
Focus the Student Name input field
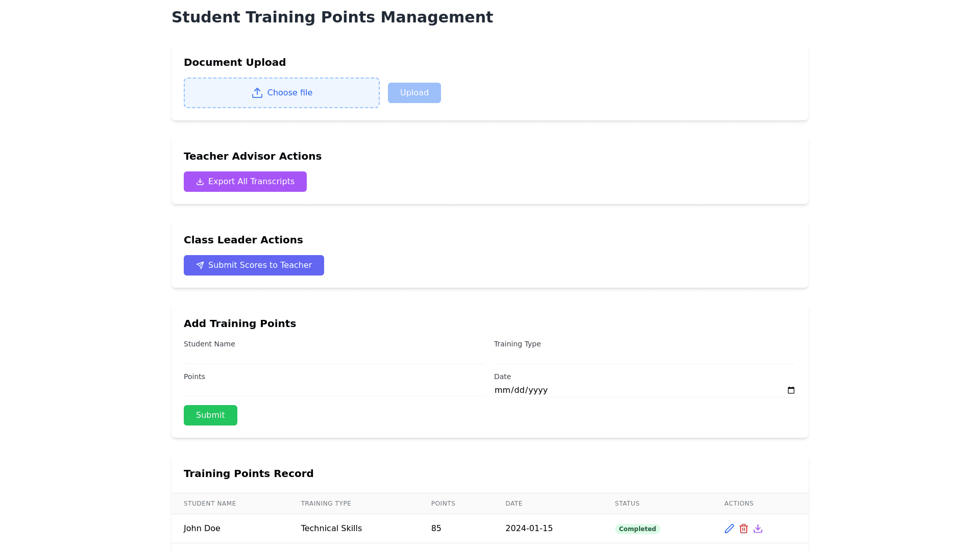click(x=334, y=357)
